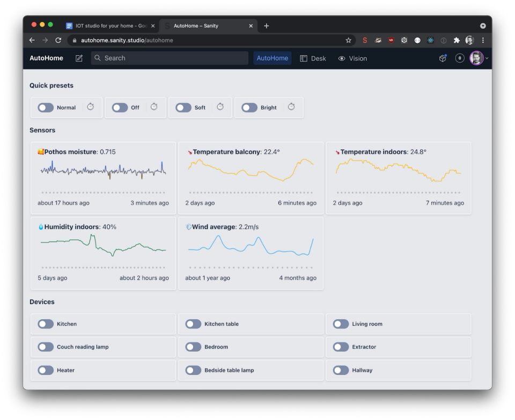This screenshot has height=420, width=515.
Task: Close the IOT studio browser tab
Action: pyautogui.click(x=153, y=26)
